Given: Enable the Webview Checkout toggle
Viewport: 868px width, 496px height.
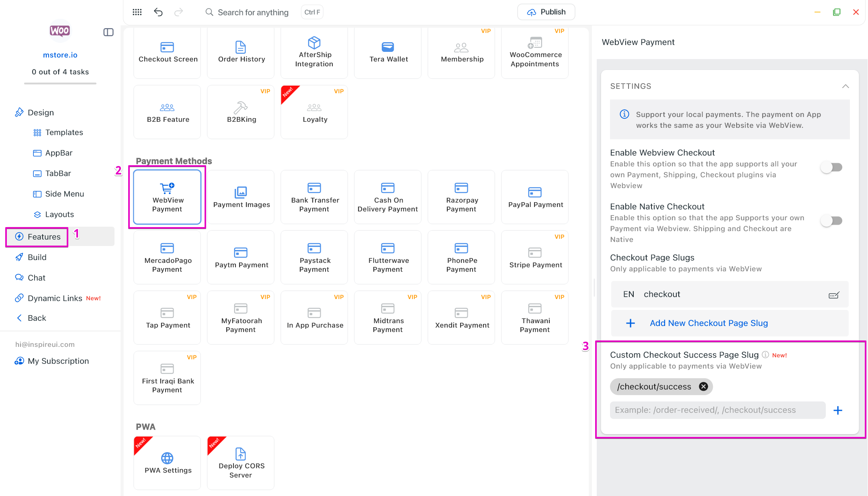Looking at the screenshot, I should (x=831, y=167).
